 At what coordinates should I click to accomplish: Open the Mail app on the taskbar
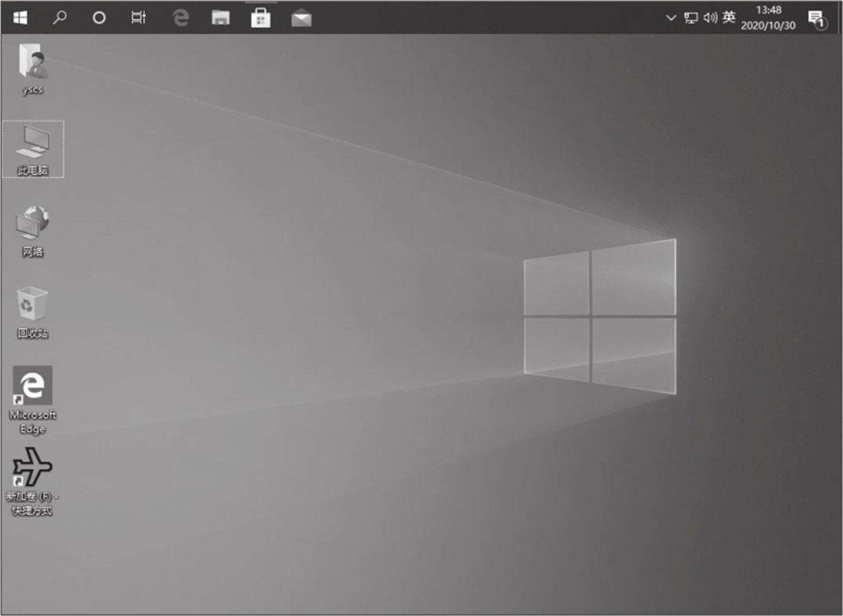[302, 19]
